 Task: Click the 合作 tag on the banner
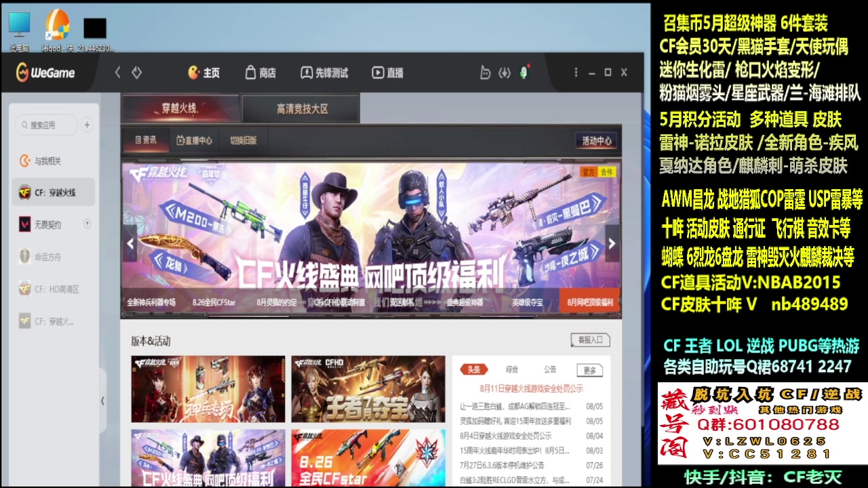[606, 172]
